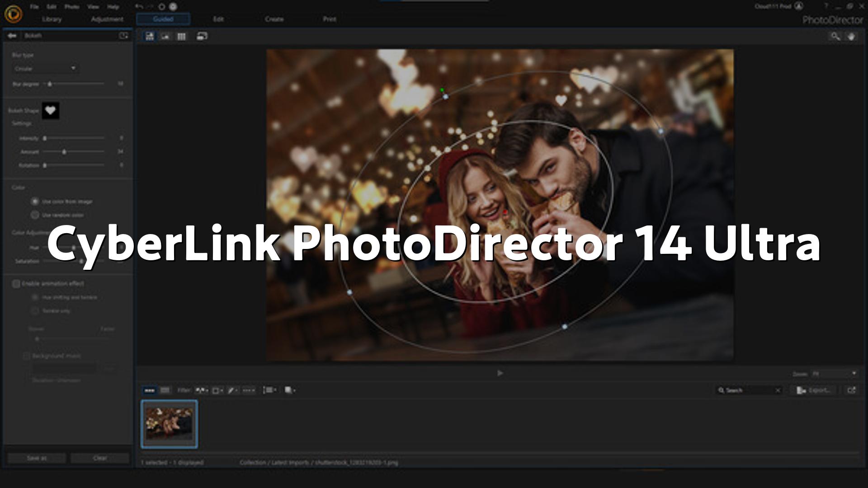Click the Saturation slider

[75, 261]
